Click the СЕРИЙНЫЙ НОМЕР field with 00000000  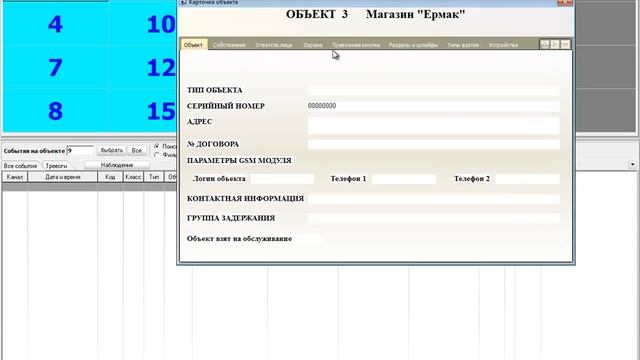[433, 106]
